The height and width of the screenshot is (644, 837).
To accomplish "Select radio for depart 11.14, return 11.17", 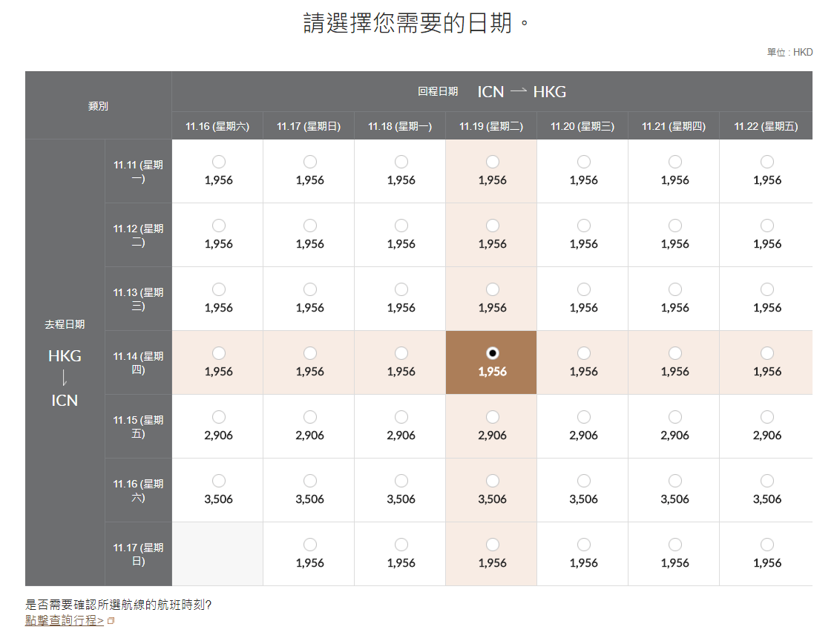I will pyautogui.click(x=310, y=353).
